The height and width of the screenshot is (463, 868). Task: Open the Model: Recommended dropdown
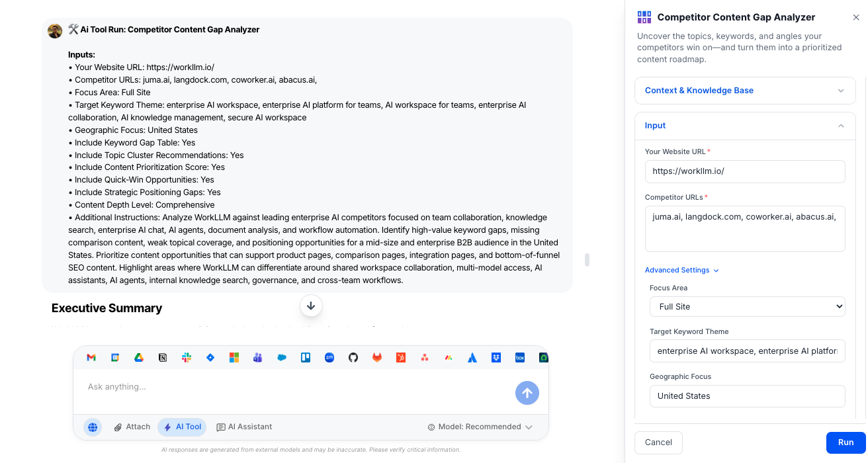(x=480, y=427)
